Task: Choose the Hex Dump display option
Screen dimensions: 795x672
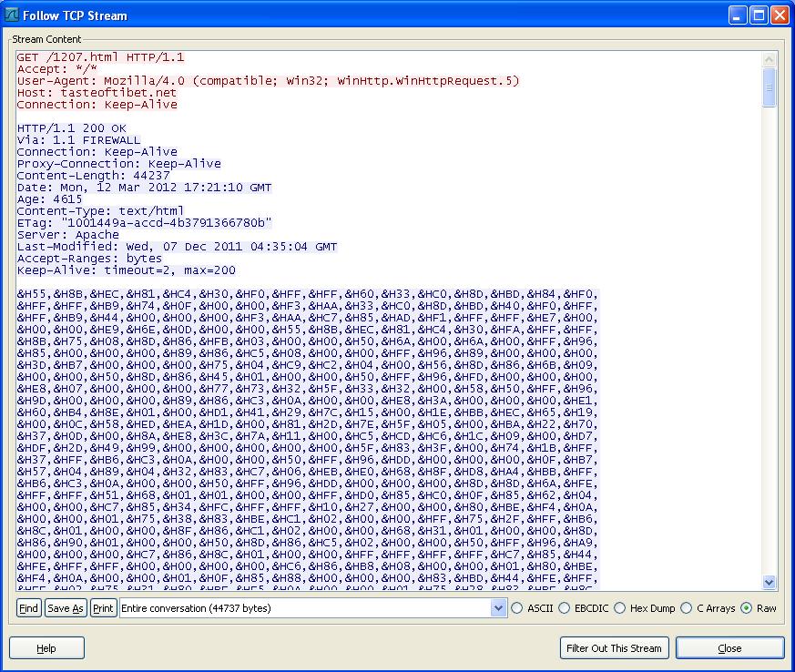Action: [620, 608]
